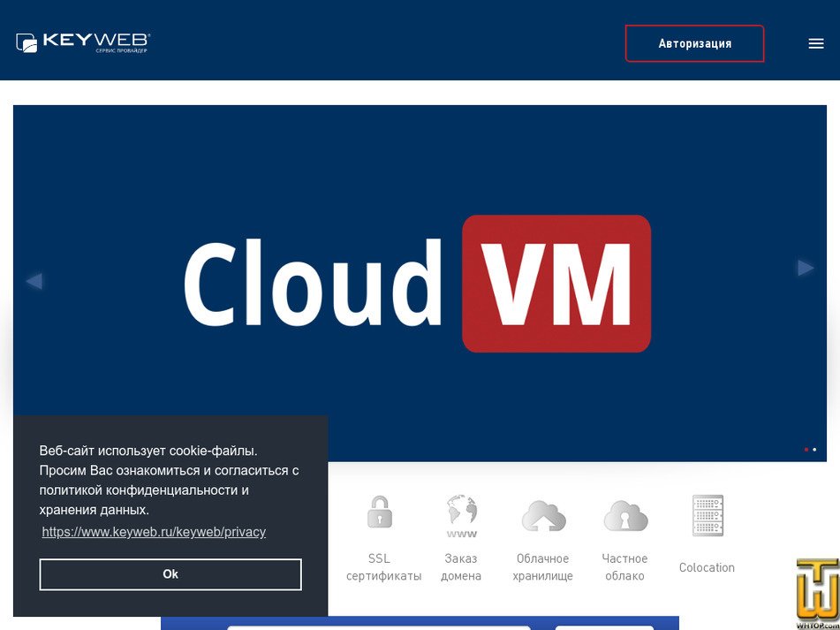Click the Авторизация button
This screenshot has width=840, height=630.
tap(694, 43)
